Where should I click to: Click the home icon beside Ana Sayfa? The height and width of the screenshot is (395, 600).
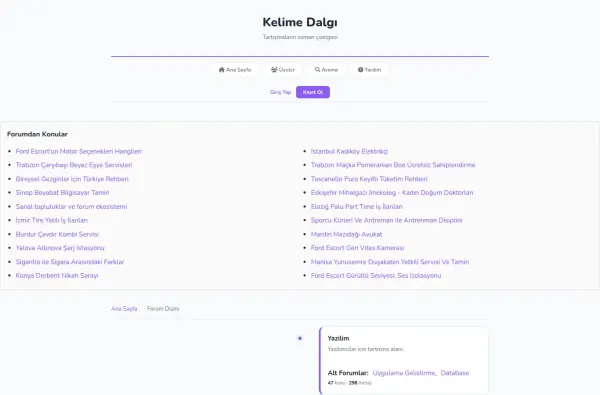(222, 70)
